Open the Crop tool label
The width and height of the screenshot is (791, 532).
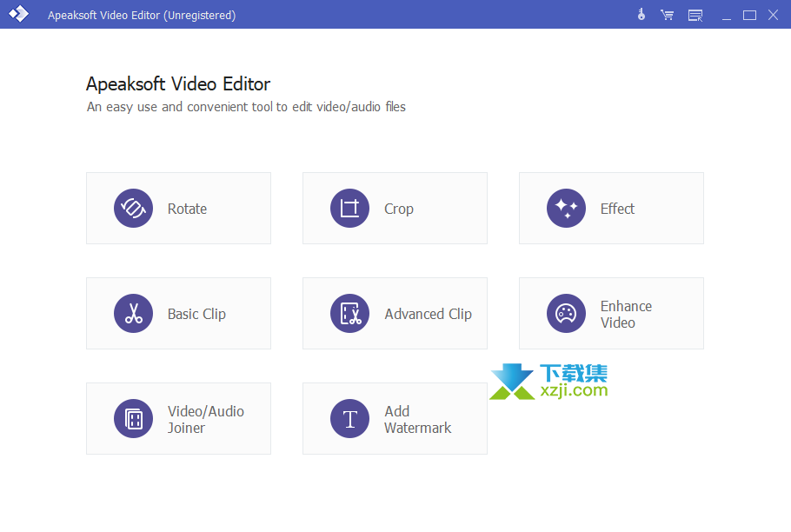[x=398, y=209]
